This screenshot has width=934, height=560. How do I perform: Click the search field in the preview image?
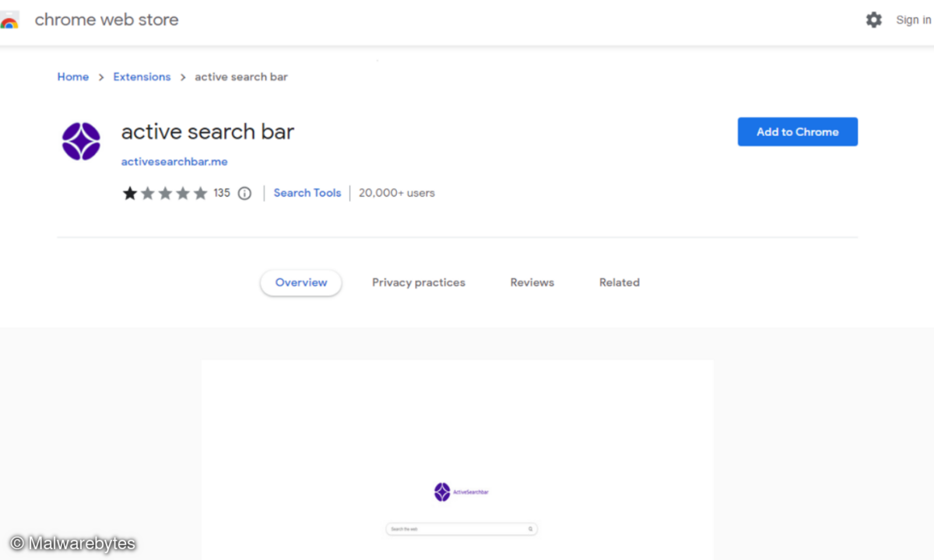462,529
